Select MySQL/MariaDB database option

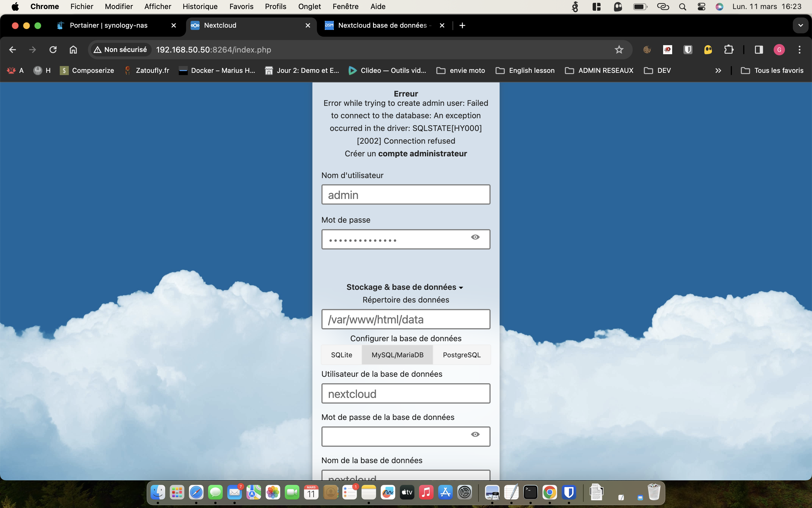(398, 355)
